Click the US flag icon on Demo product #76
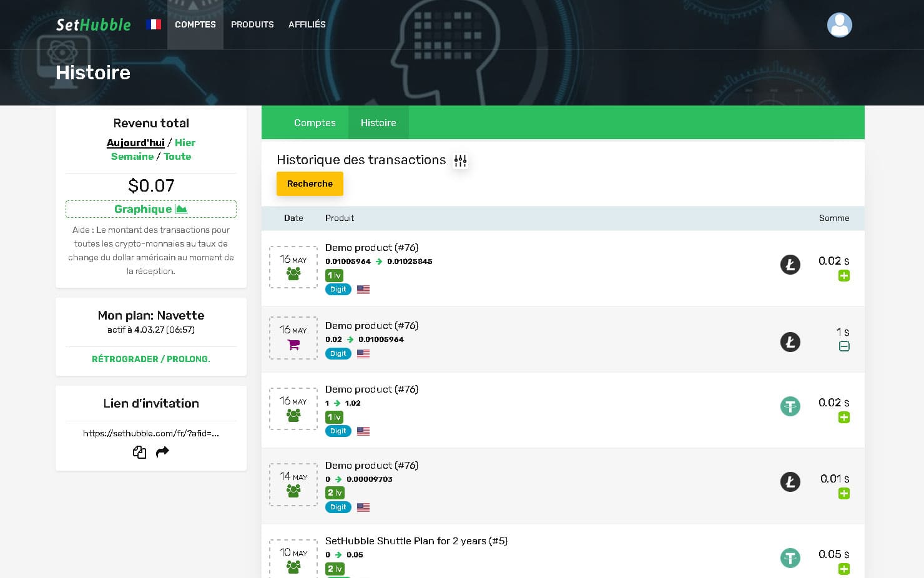The image size is (924, 578). (x=363, y=289)
